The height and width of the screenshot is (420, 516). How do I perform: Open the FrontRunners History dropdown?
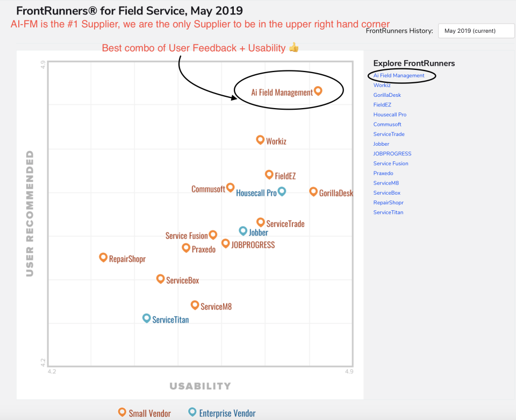coord(476,31)
